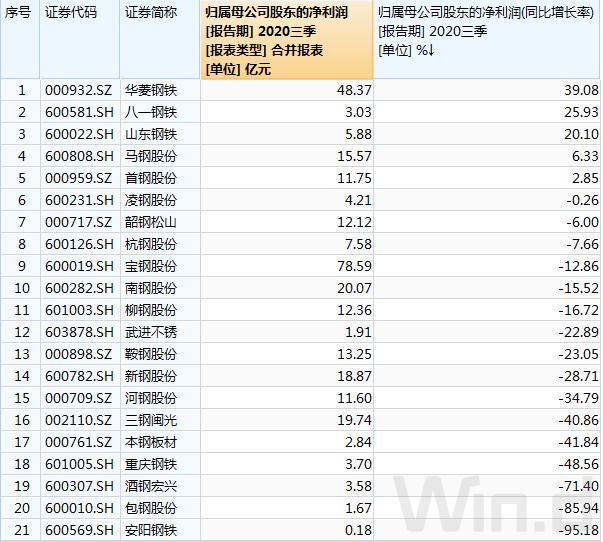Image resolution: width=603 pixels, height=542 pixels.
Task: Select code cell 002110.SZ
Action: (x=78, y=420)
